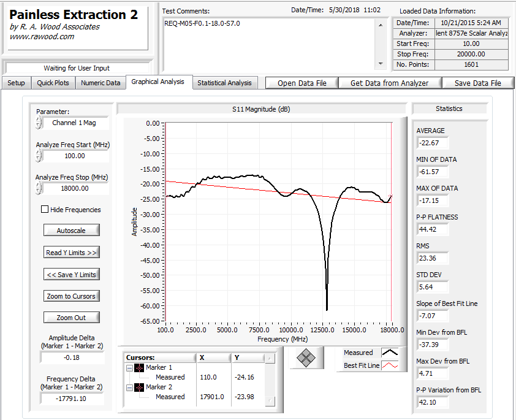Click the Waiting for User Input status
This screenshot has height=420, width=516.
77,68
